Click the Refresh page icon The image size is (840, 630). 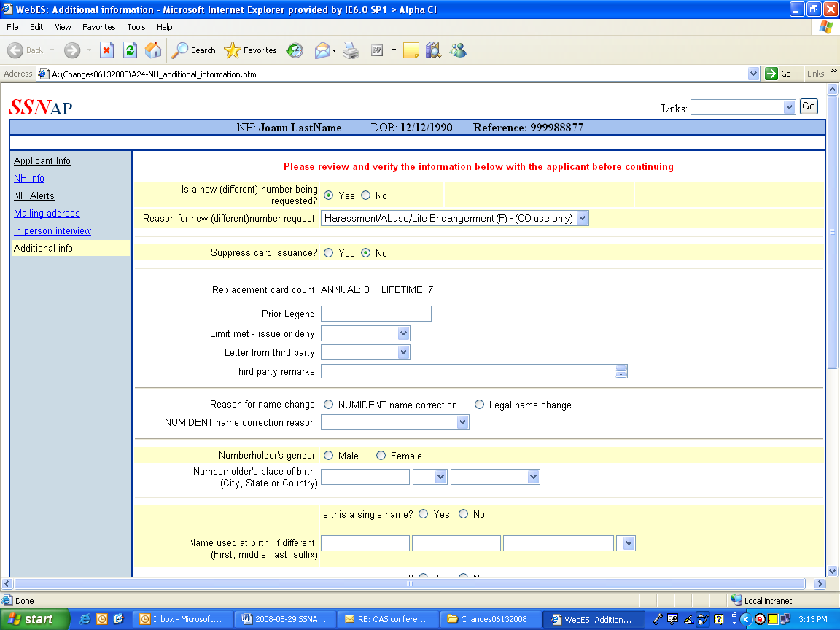click(x=130, y=50)
